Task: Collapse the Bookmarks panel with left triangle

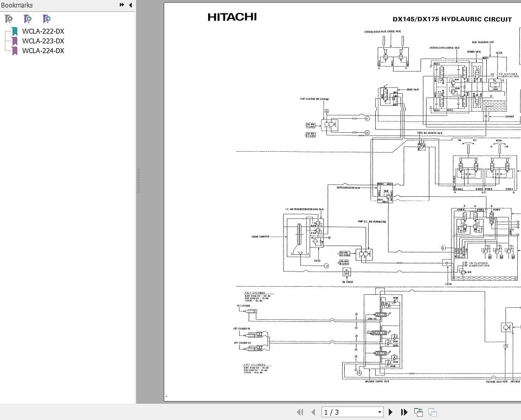Action: coord(130,5)
